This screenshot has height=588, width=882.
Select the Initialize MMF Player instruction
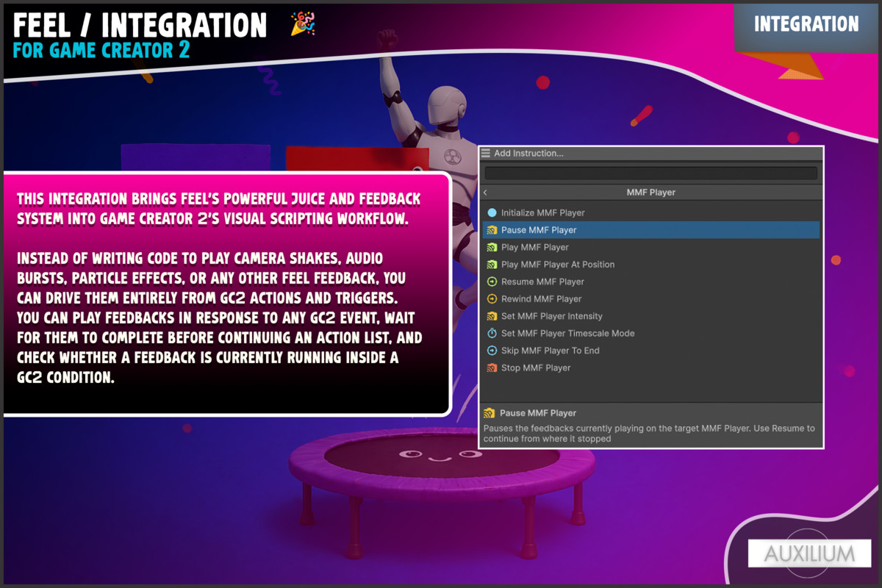pyautogui.click(x=651, y=212)
